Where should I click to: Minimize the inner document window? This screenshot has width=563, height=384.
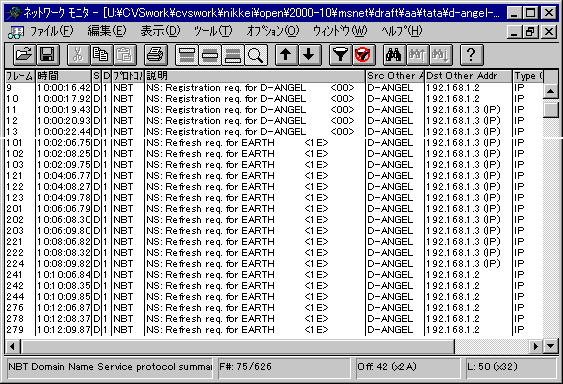pyautogui.click(x=516, y=32)
